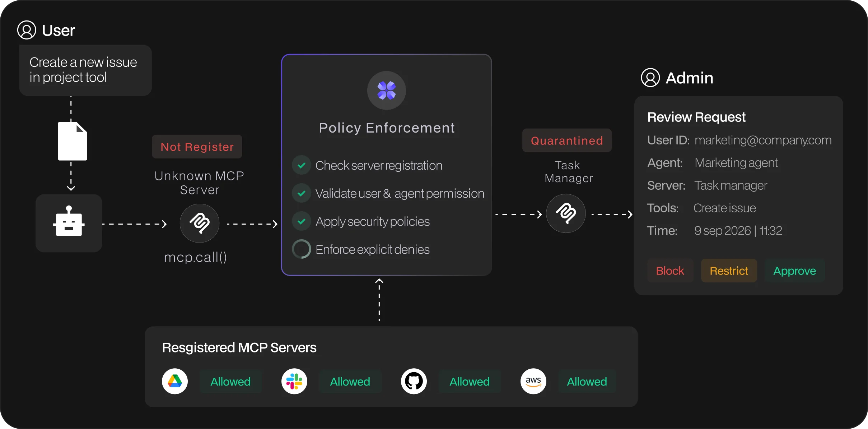Click the 'Enforce explicit denies' text
The width and height of the screenshot is (868, 429).
[x=373, y=249]
